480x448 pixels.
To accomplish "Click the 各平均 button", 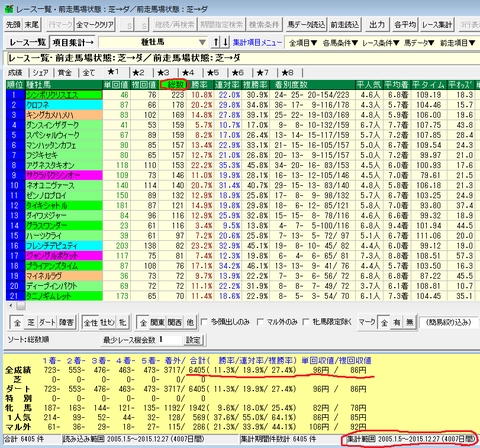I will [405, 25].
